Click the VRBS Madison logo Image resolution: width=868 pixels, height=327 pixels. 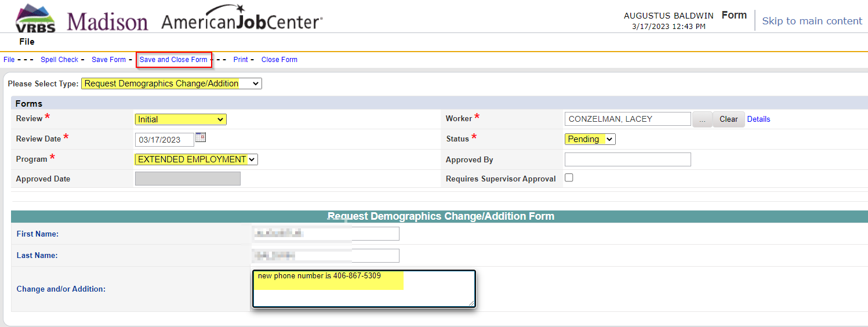click(81, 20)
